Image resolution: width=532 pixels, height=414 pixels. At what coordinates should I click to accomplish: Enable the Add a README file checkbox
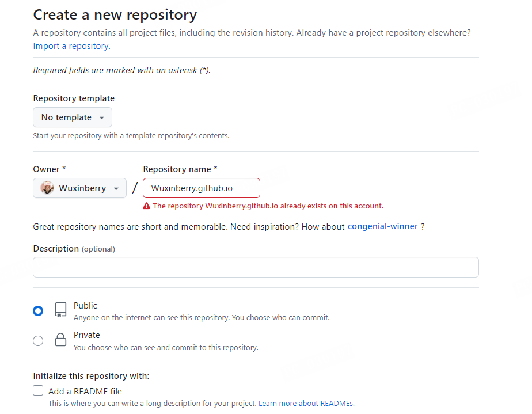coord(38,390)
